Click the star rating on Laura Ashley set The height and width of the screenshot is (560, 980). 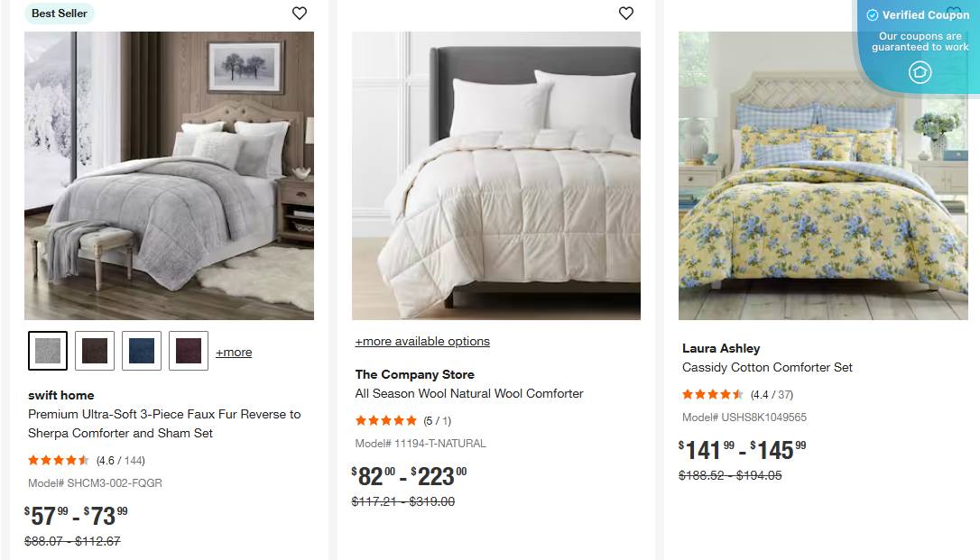click(x=713, y=394)
